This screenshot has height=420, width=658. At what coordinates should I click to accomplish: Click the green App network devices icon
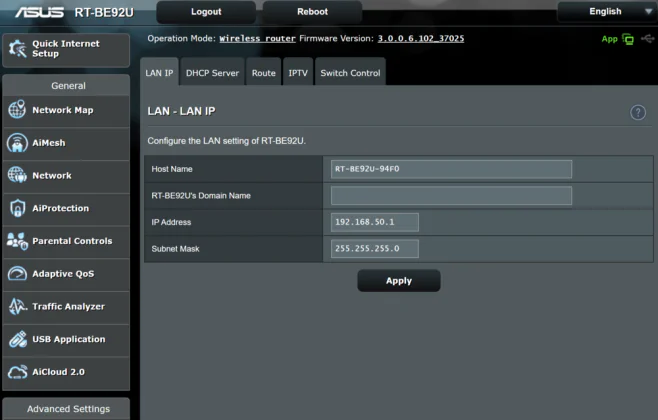click(x=628, y=39)
